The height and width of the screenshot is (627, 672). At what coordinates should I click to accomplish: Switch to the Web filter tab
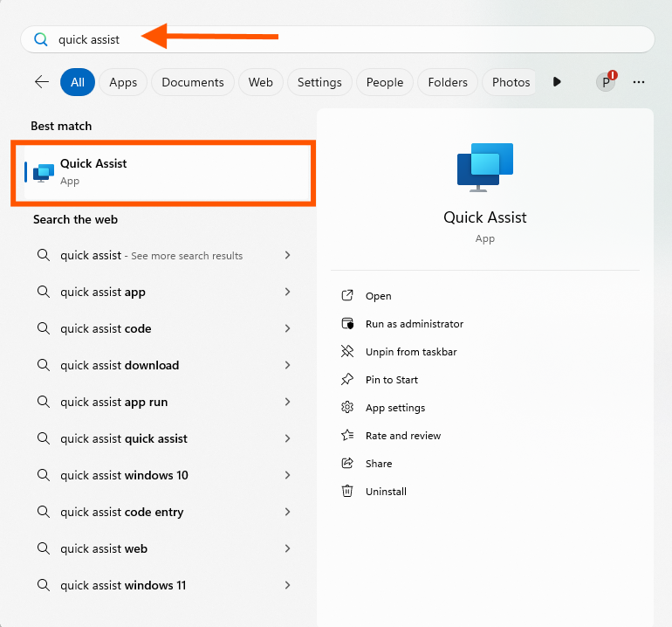click(261, 82)
